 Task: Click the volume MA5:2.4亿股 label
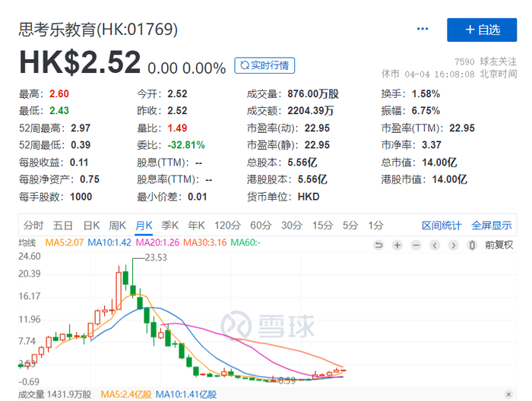[x=126, y=395]
